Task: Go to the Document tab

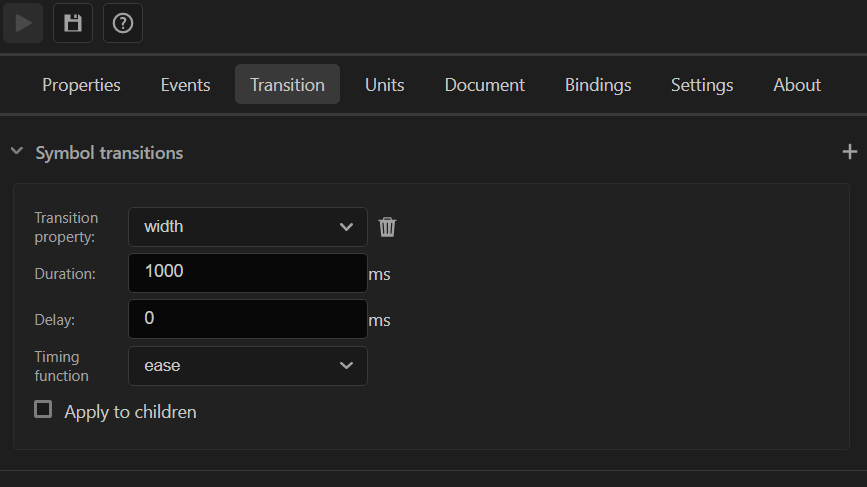Action: 484,85
